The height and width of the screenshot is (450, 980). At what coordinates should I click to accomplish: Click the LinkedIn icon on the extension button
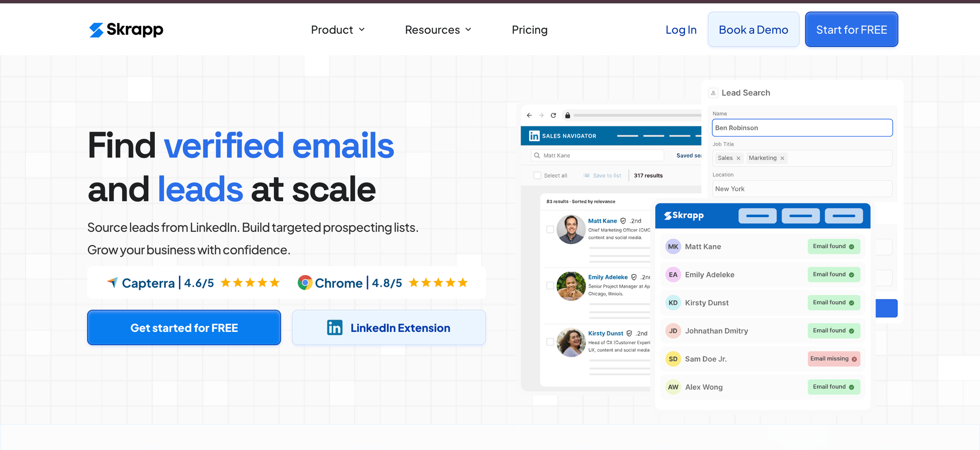(x=335, y=327)
